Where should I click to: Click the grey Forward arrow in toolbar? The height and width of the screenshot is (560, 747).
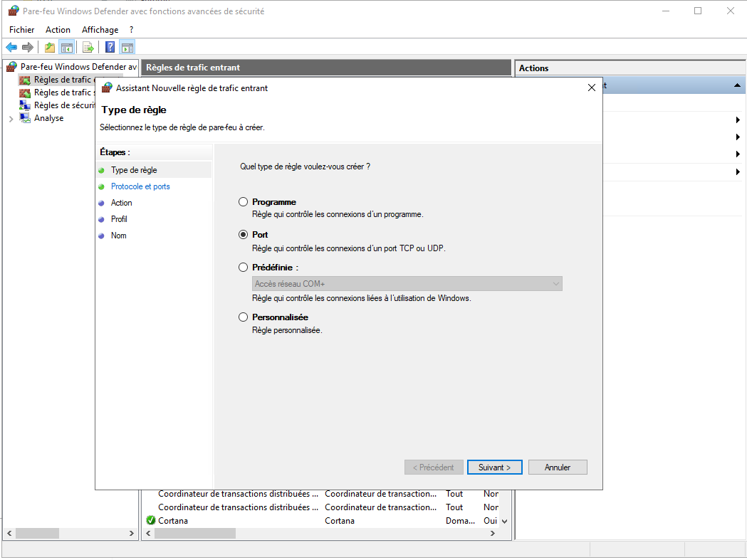28,47
